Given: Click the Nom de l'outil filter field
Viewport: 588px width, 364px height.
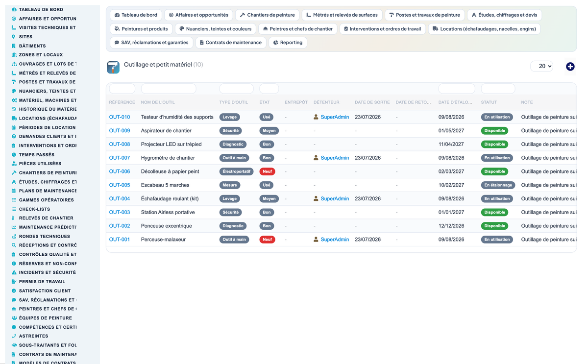Looking at the screenshot, I should (x=169, y=89).
